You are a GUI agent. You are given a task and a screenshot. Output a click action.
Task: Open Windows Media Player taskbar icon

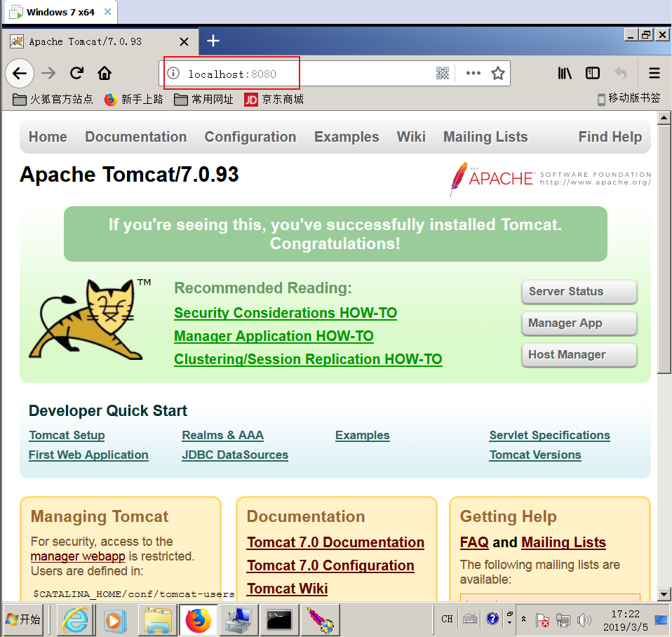(115, 620)
